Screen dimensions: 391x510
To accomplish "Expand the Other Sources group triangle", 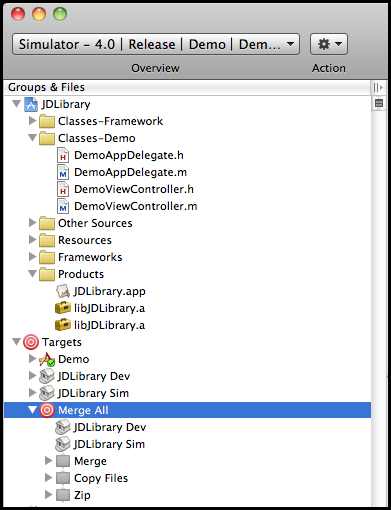I will (x=32, y=222).
